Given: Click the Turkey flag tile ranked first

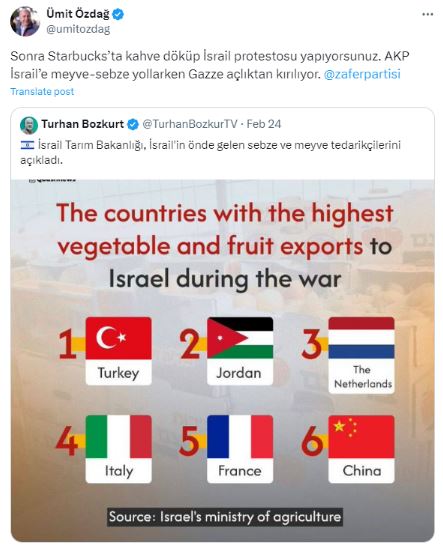Looking at the screenshot, I should point(119,351).
